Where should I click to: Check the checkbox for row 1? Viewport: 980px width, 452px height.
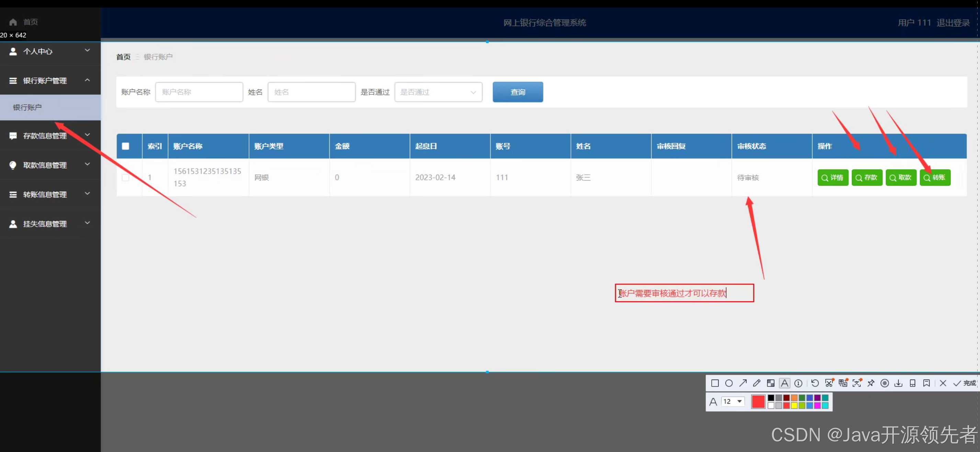(125, 177)
